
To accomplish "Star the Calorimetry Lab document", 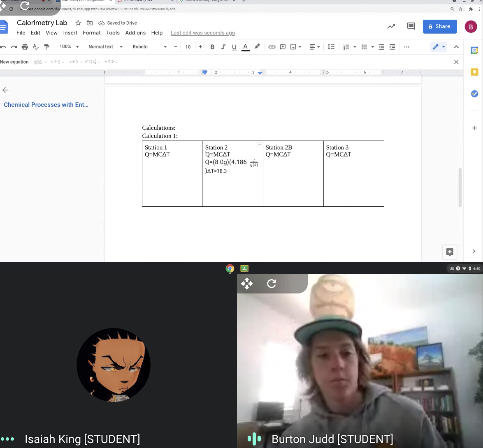I will coord(78,23).
